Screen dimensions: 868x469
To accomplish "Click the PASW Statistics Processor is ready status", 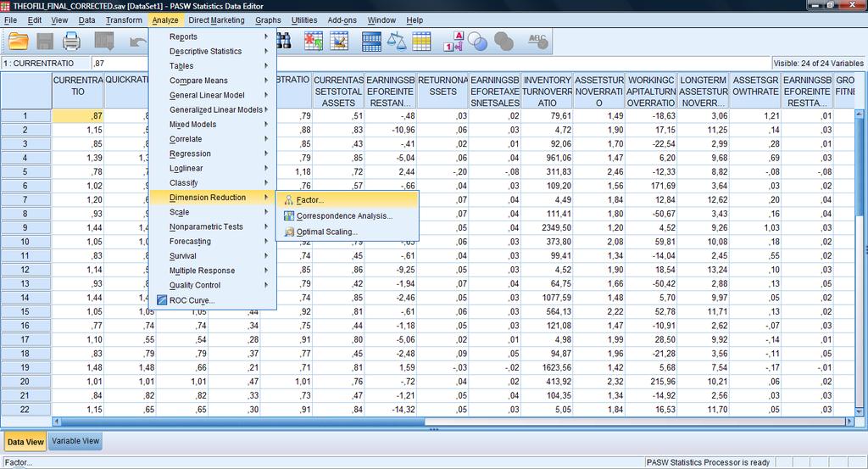I will (x=708, y=462).
